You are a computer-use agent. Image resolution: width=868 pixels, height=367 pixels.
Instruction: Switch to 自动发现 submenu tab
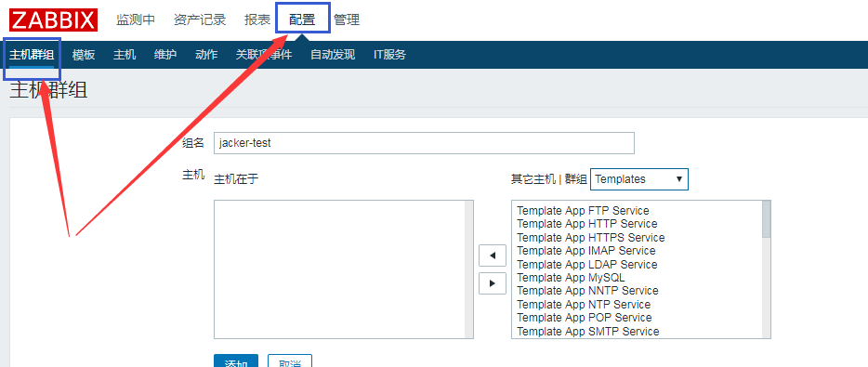(x=333, y=55)
